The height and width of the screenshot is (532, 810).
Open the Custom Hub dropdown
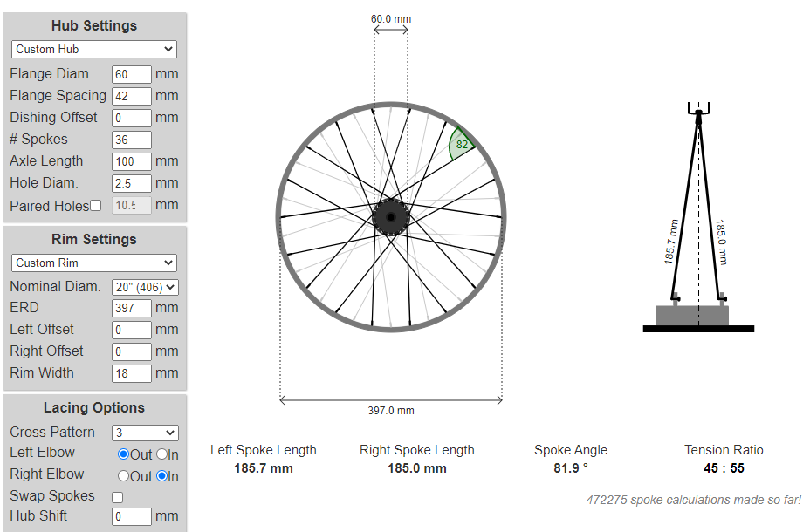point(94,50)
